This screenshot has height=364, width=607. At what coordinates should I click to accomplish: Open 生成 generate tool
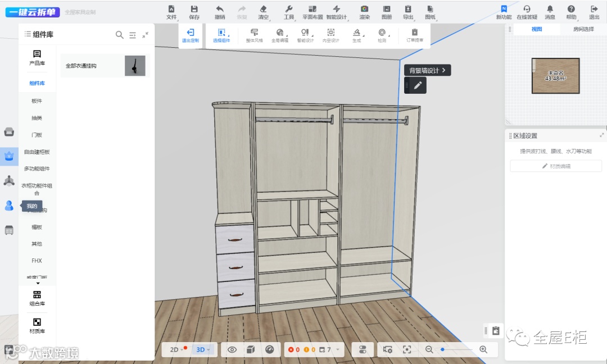pos(356,35)
